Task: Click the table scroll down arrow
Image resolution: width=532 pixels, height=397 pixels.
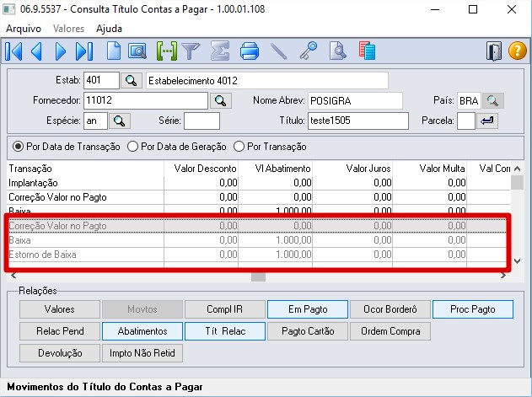Action: click(x=517, y=261)
